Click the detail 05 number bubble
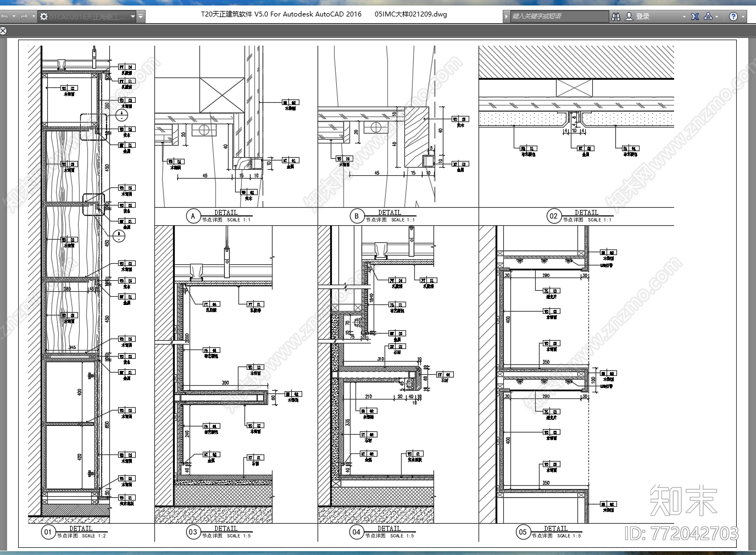Viewport: 756px width, 555px height. pyautogui.click(x=522, y=532)
